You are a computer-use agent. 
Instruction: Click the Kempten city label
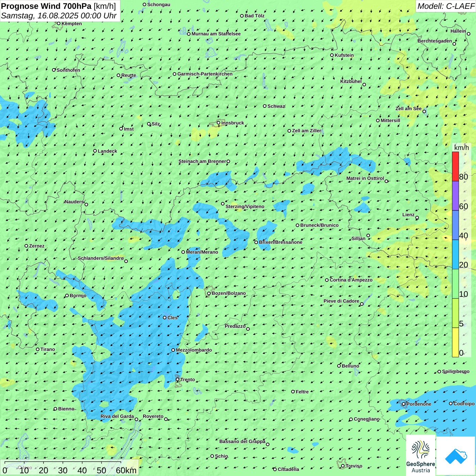coord(71,23)
